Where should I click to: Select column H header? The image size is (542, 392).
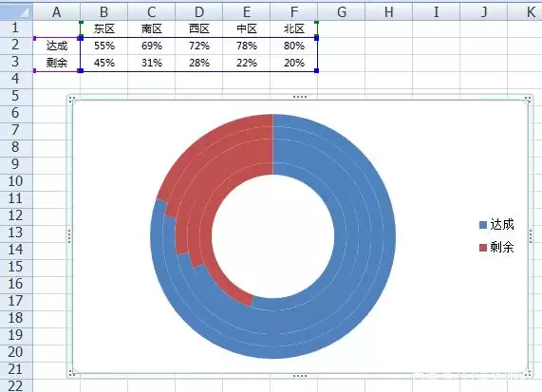389,11
